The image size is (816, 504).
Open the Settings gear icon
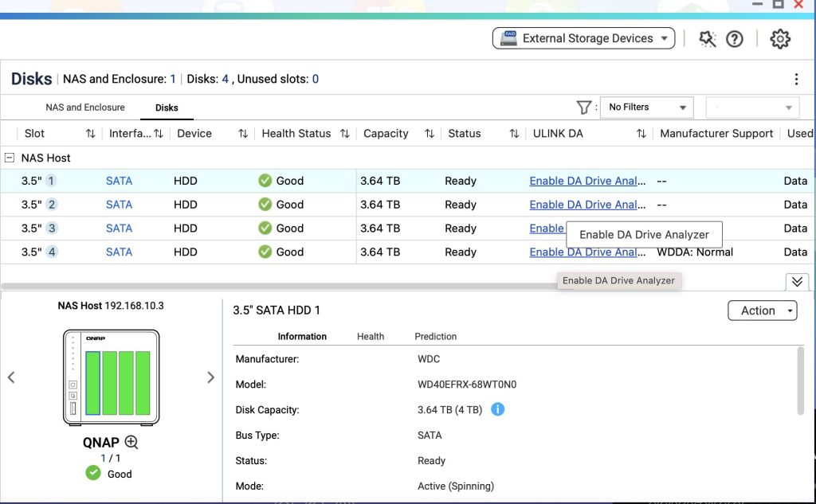tap(779, 38)
